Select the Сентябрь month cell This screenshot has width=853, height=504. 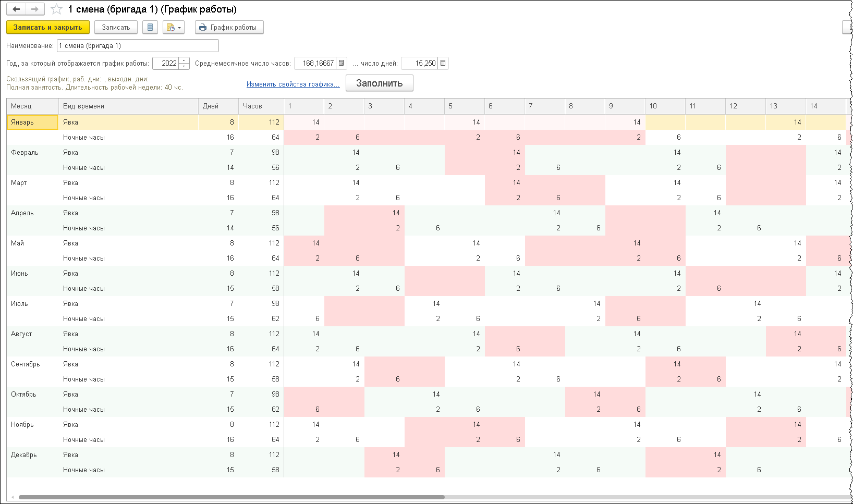click(x=32, y=364)
